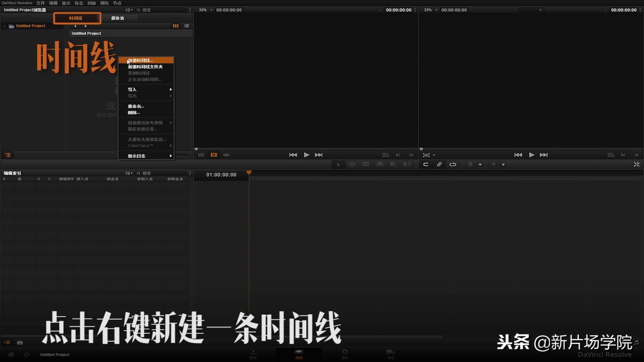Click the replace clip icon
Screen dimensions: 644x362
click(407, 164)
